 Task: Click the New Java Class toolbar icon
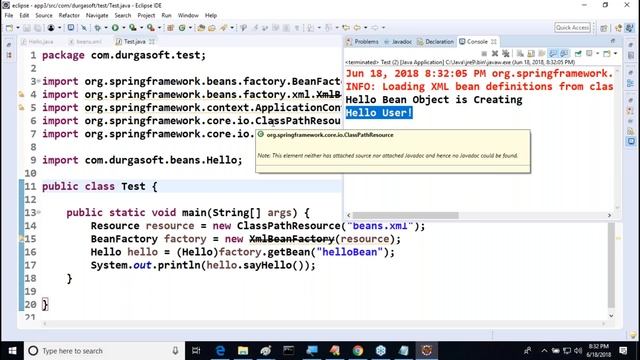tap(182, 28)
